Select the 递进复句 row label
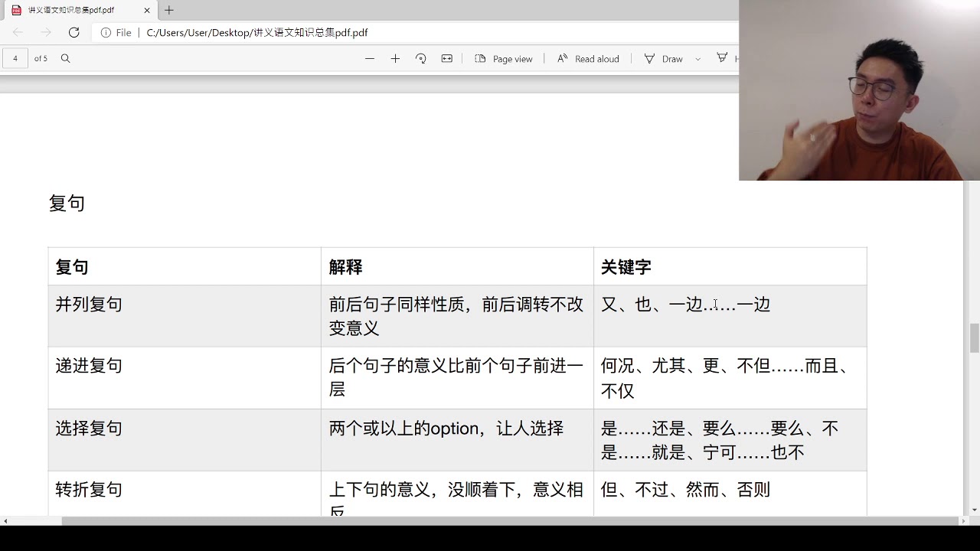This screenshot has width=980, height=551. point(89,365)
